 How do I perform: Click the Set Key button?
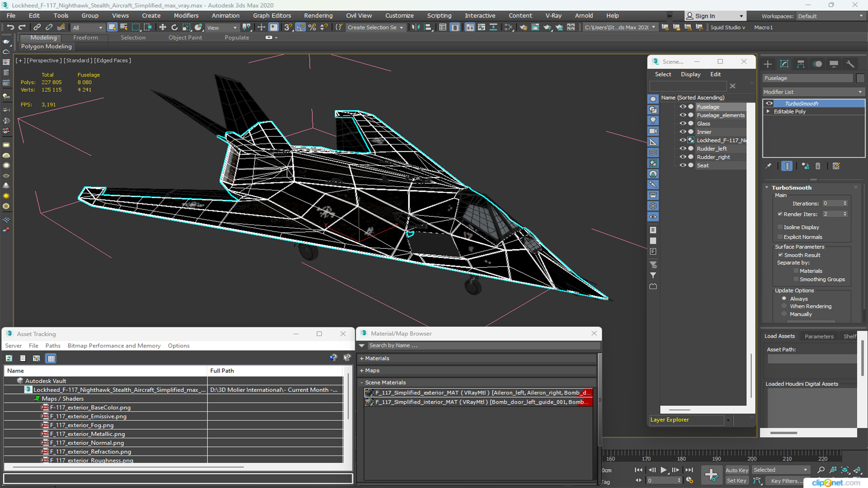[x=736, y=481]
